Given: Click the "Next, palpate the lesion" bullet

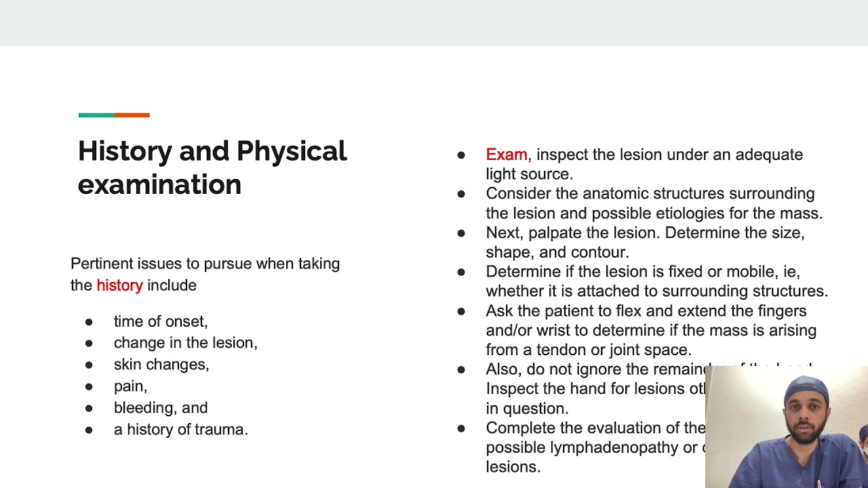Looking at the screenshot, I should click(x=644, y=243).
